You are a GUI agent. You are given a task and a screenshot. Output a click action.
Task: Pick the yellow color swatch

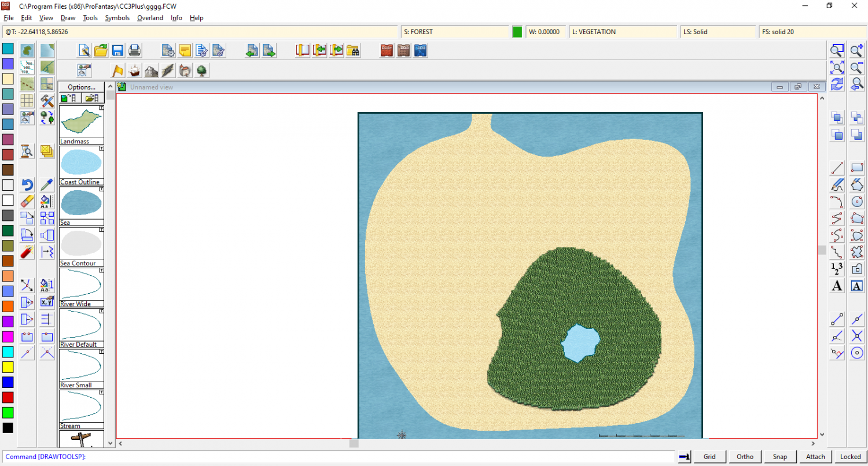tap(8, 367)
